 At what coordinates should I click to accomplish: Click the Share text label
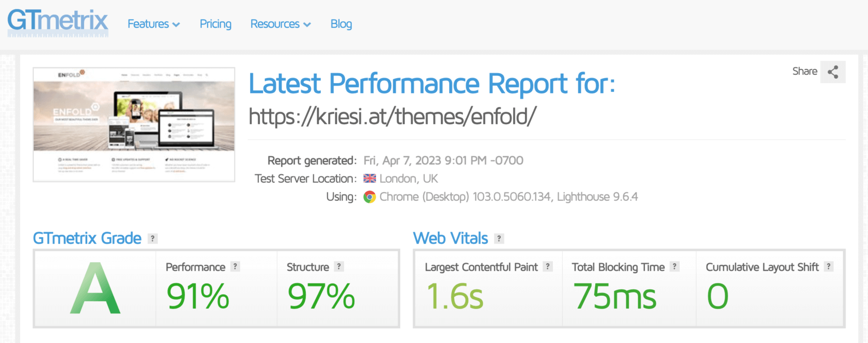[805, 71]
